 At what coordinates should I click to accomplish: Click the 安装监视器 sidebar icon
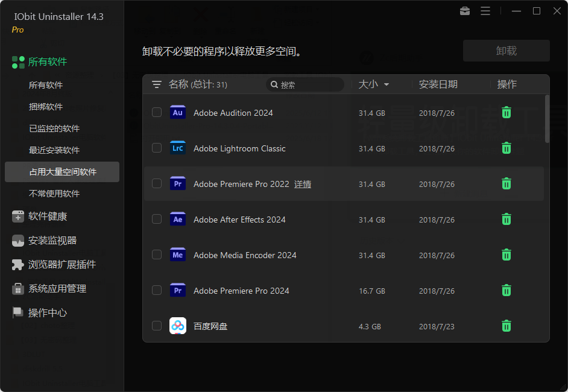pos(18,241)
